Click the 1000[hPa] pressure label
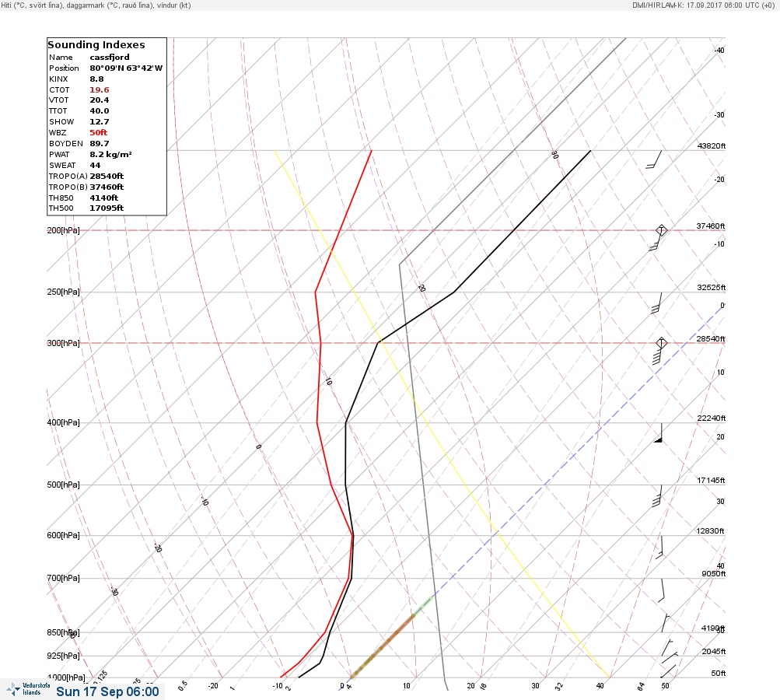780x700 pixels. (x=65, y=677)
